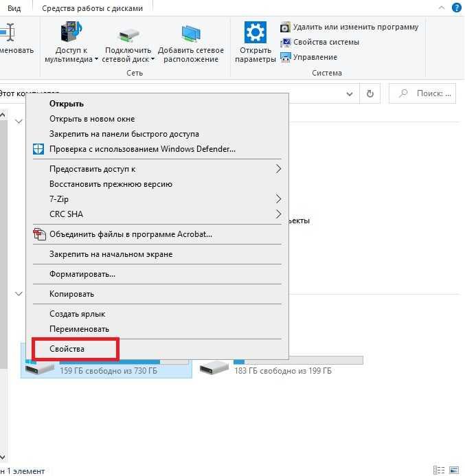Screen dimensions: 465x476
Task: Click the Acrobat combine files icon
Action: click(x=39, y=234)
